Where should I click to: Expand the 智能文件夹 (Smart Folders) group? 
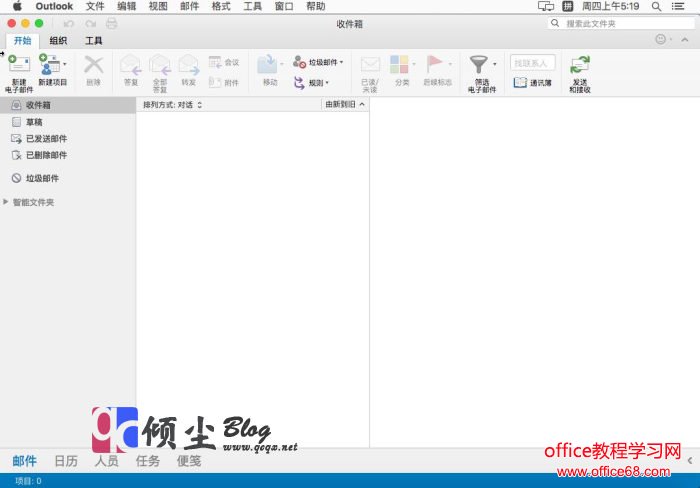[7, 202]
